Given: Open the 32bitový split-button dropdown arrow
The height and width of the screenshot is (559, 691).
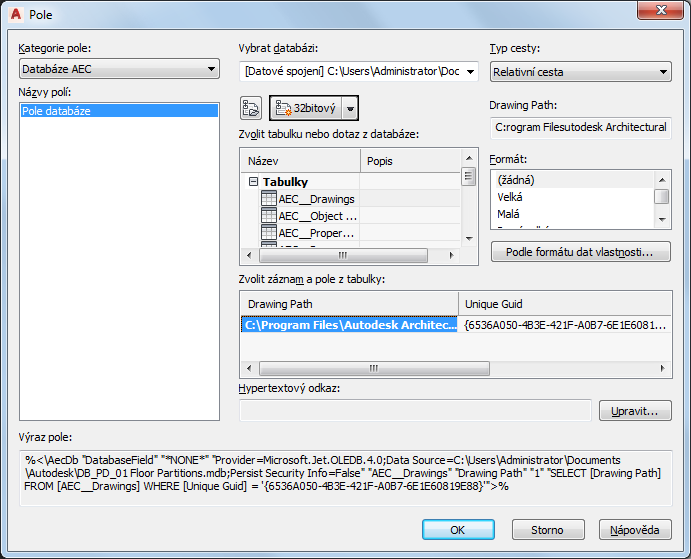Looking at the screenshot, I should (350, 108).
